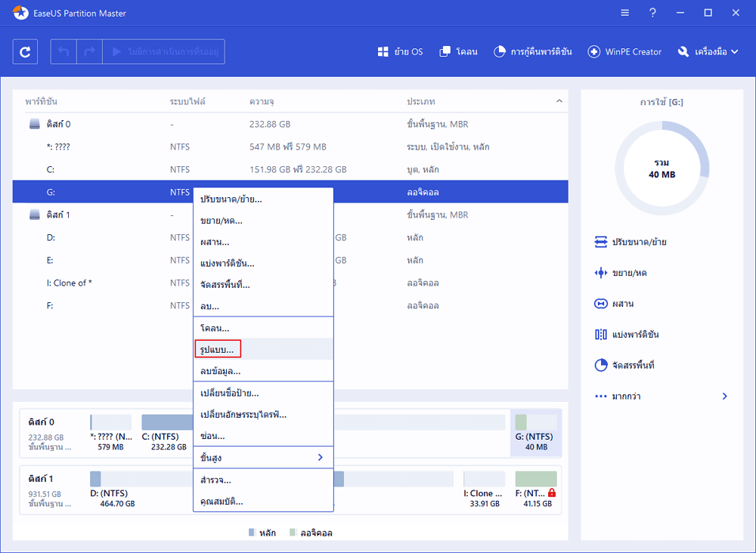Choose แบ่งพาร์ติชัน... from the context menu
The height and width of the screenshot is (553, 756).
[263, 263]
